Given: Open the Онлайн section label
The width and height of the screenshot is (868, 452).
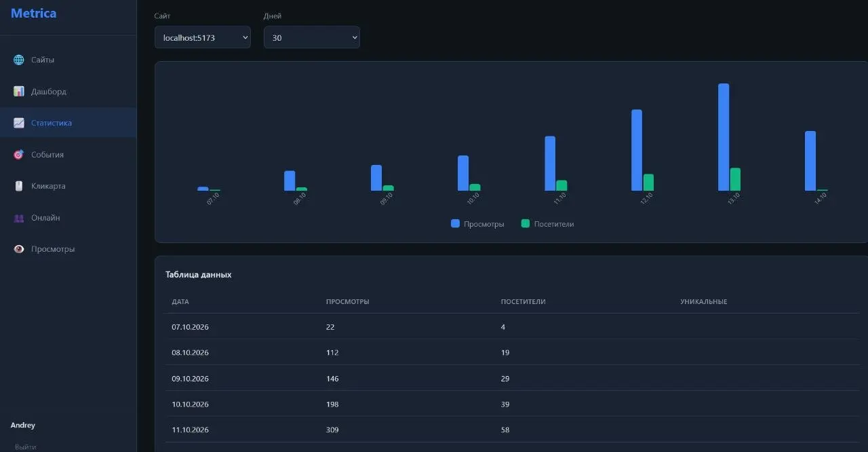Looking at the screenshot, I should [45, 218].
